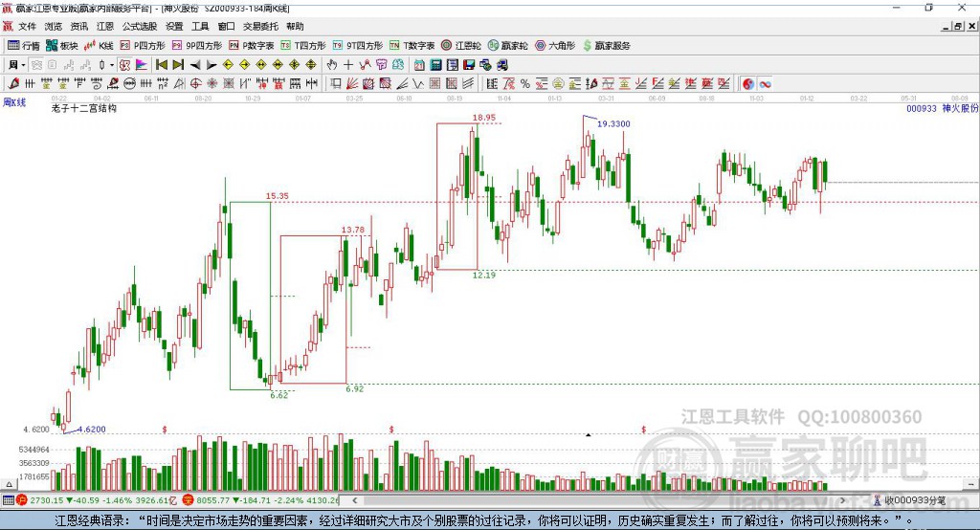This screenshot has height=530, width=980.
Task: Click the 周K线 period label
Action: tap(14, 102)
